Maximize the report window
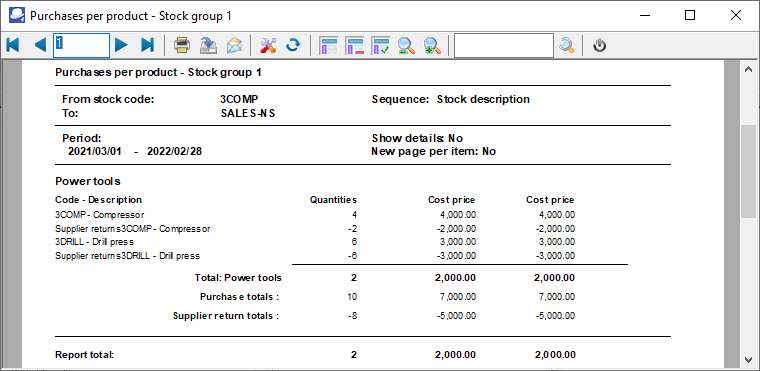The width and height of the screenshot is (760, 371). click(x=690, y=16)
